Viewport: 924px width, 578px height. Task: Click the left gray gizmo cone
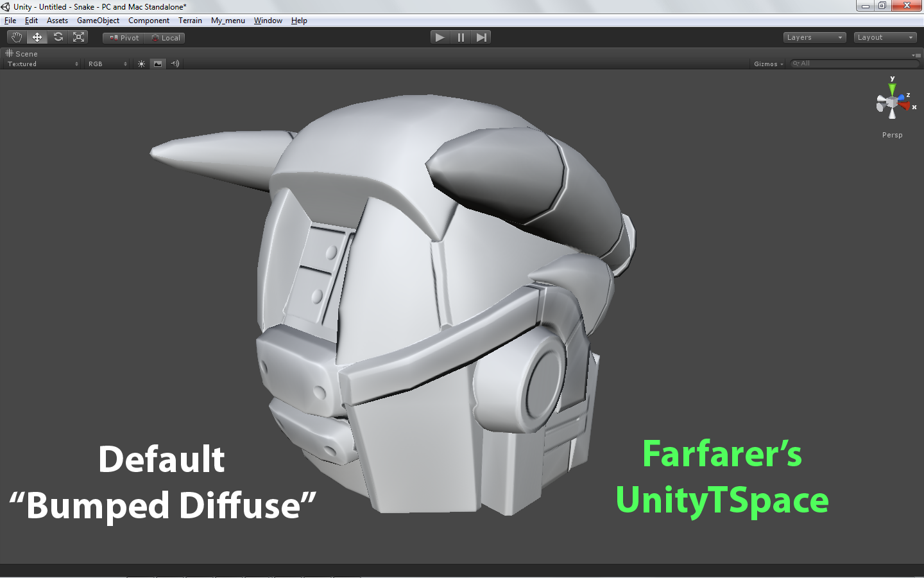(x=880, y=106)
